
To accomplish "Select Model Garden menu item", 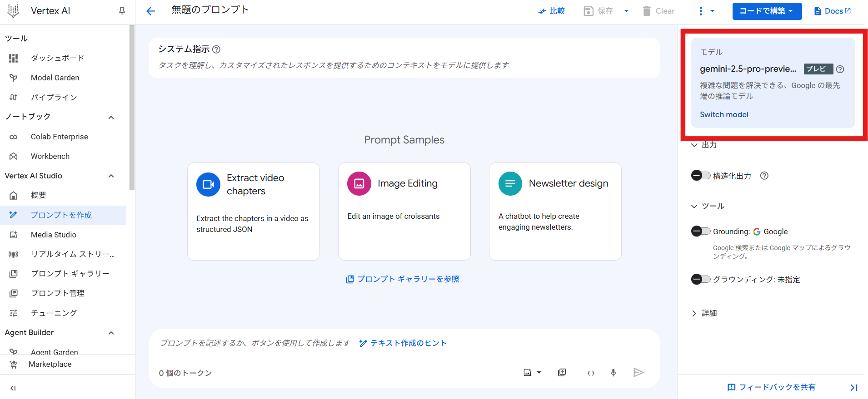I will tap(63, 78).
